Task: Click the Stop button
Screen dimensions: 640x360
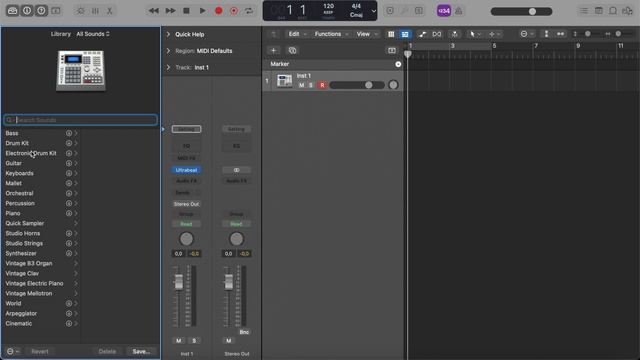Action: pyautogui.click(x=186, y=11)
